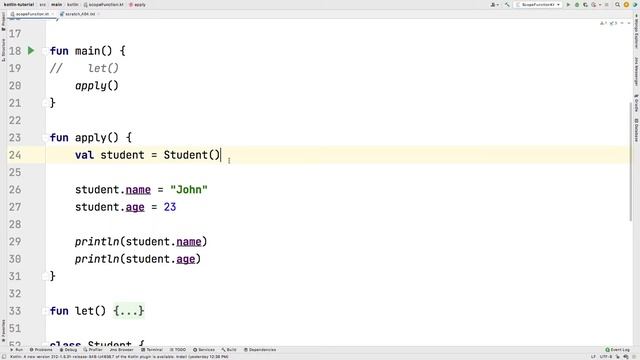Image resolution: width=640 pixels, height=360 pixels.
Task: Open the Project sidebar panel
Action: [x=3, y=21]
